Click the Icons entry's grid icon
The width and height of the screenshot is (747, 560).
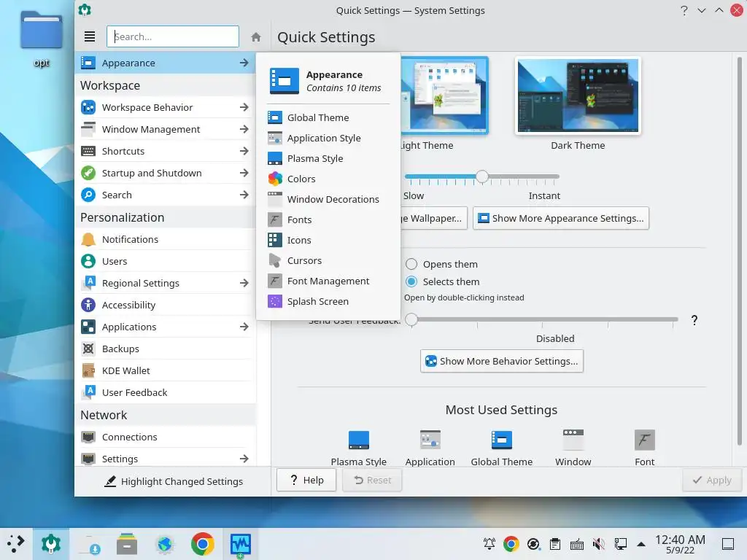tap(275, 240)
